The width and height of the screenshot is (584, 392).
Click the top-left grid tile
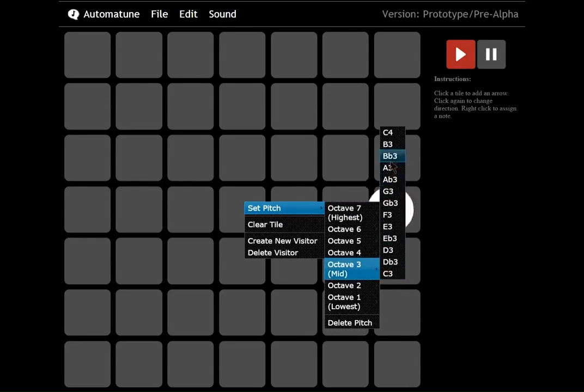point(87,55)
